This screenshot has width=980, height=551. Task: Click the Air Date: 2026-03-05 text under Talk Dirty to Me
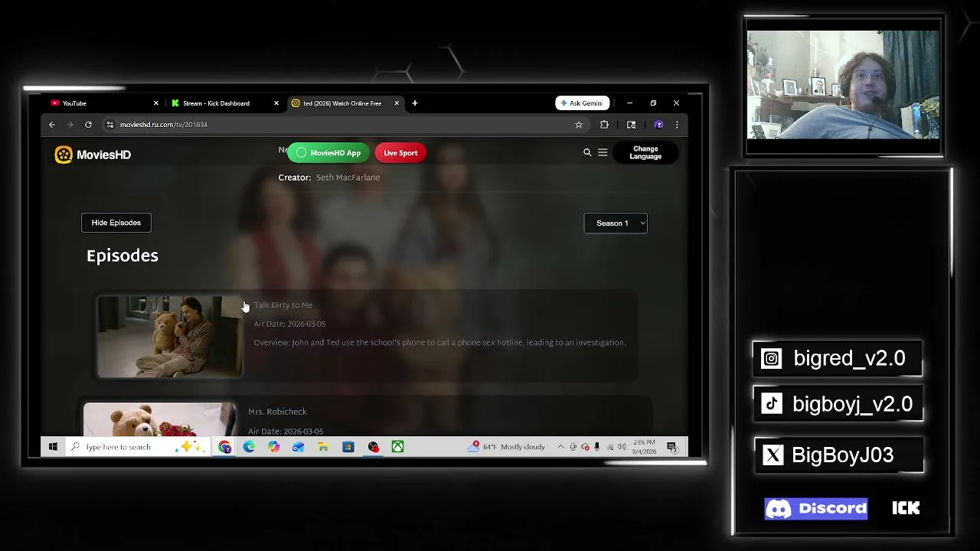coord(289,324)
